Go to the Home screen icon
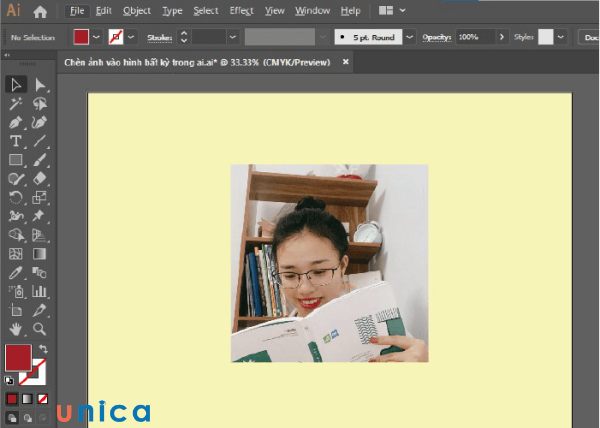This screenshot has width=600, height=428. click(x=40, y=12)
